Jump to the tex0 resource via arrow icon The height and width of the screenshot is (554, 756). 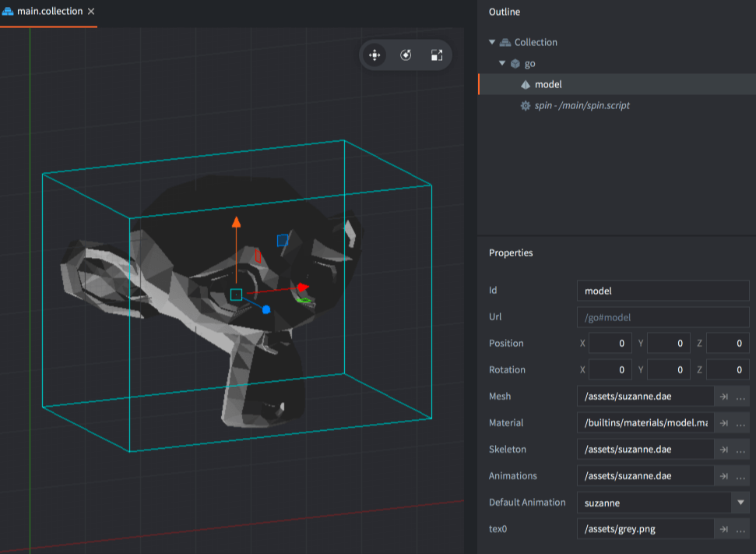[x=723, y=529]
